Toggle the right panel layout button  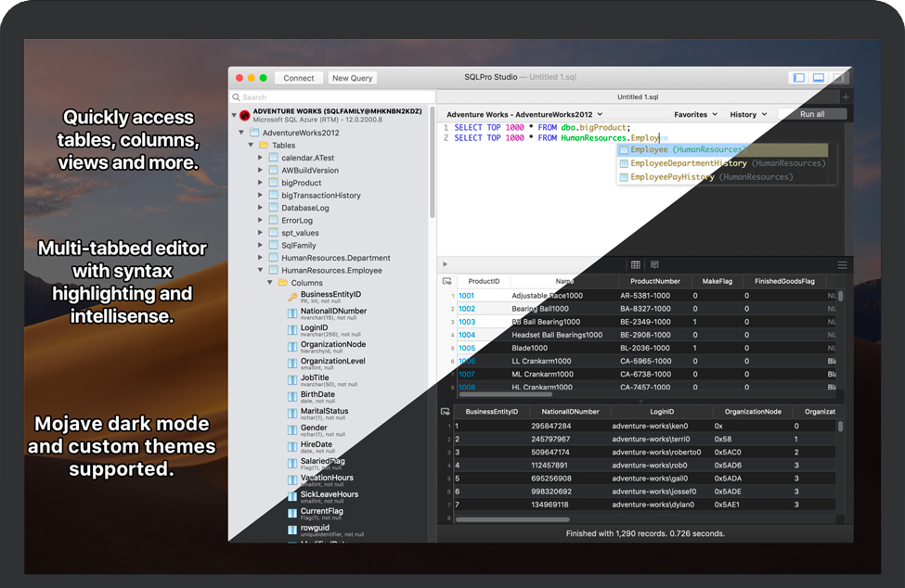pos(837,78)
